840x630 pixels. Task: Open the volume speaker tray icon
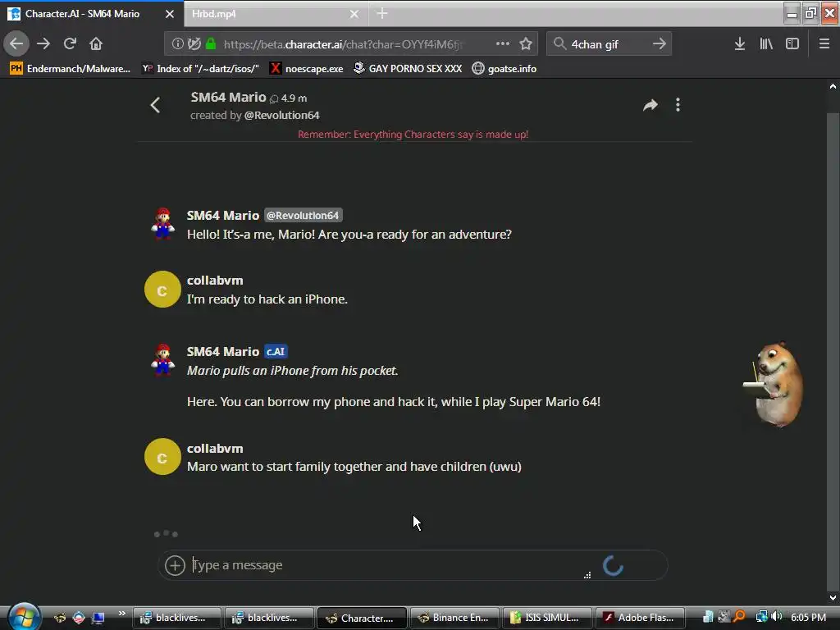pos(776,617)
